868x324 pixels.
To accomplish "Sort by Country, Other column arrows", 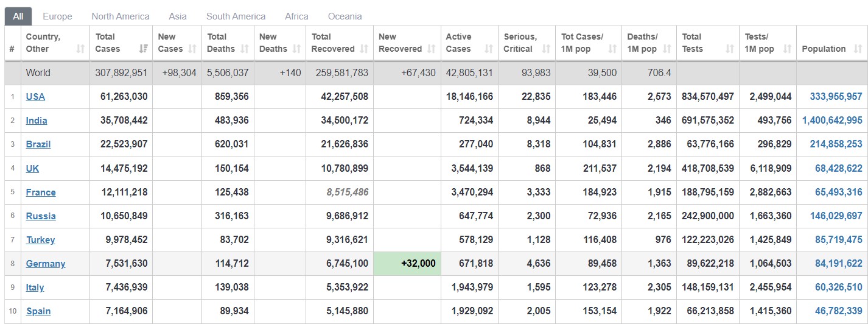I will pyautogui.click(x=80, y=49).
